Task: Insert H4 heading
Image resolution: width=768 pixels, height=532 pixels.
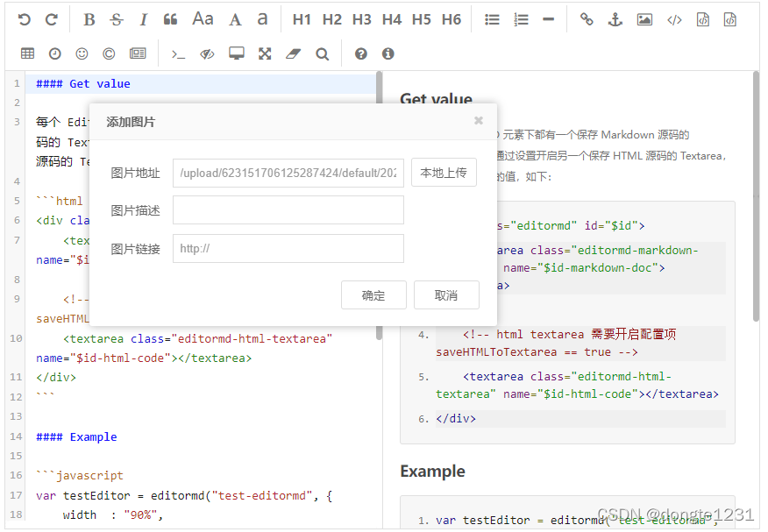Action: 391,19
